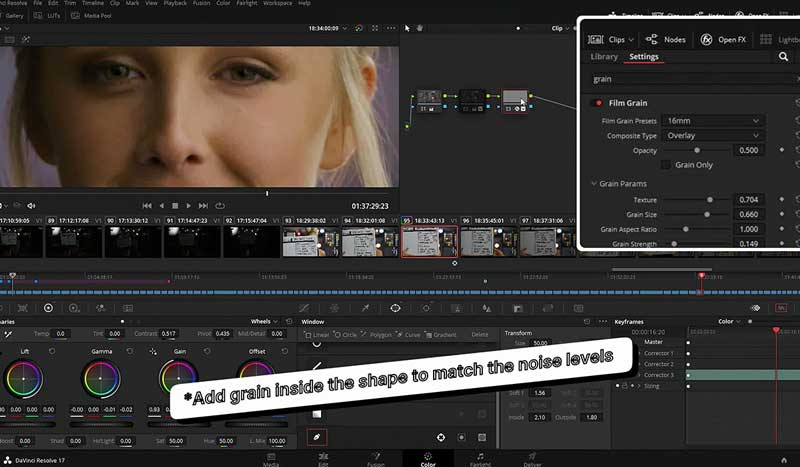Add a Circle window shape

345,335
